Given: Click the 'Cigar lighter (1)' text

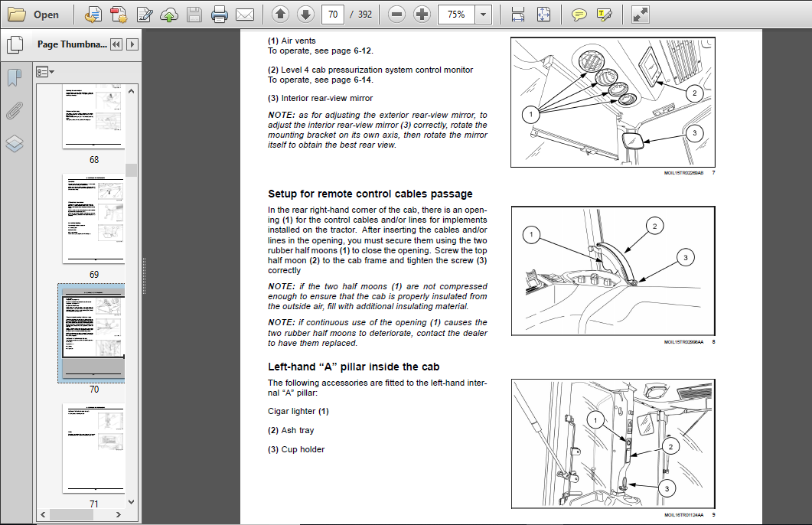Looking at the screenshot, I should pyautogui.click(x=298, y=411).
